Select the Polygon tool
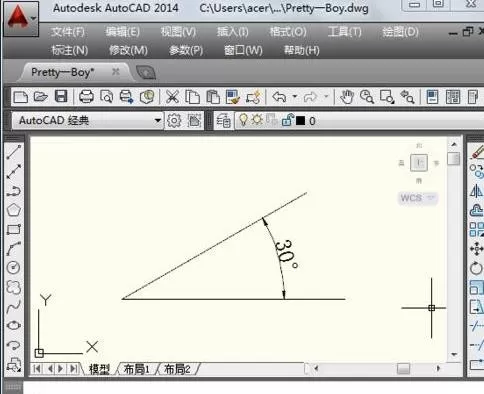Viewport: 484px width, 394px height. [14, 210]
